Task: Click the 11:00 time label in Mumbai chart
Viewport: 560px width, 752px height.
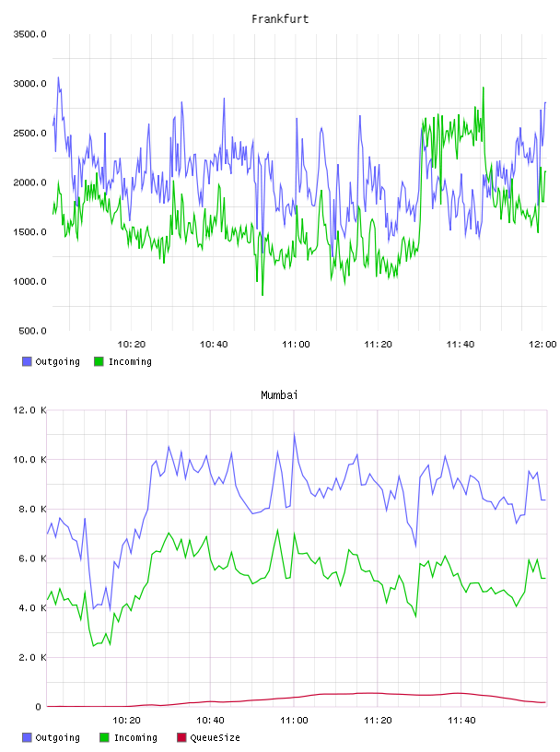Action: point(294,721)
